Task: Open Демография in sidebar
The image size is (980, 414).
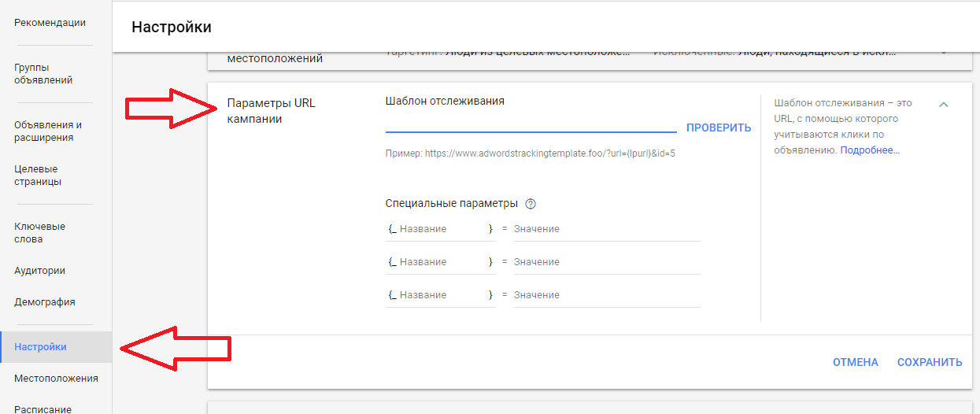Action: click(45, 302)
